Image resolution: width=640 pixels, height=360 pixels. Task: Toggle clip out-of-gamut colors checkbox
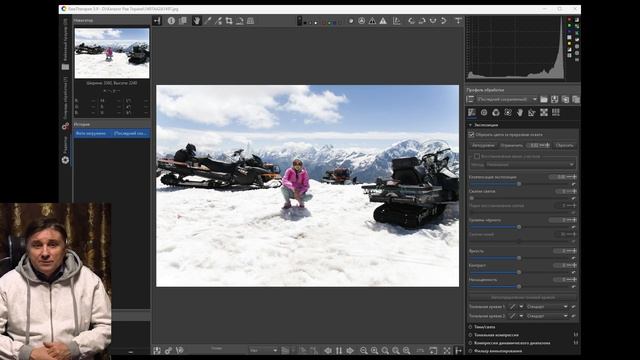pos(471,135)
